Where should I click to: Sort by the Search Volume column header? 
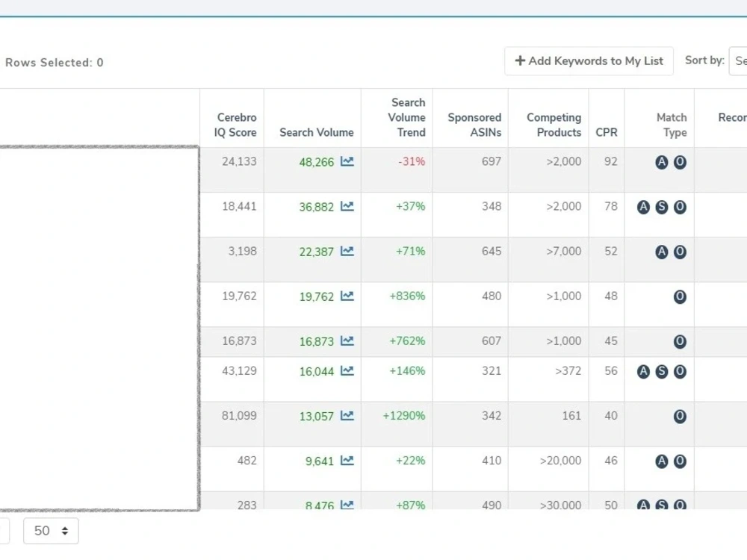pos(316,132)
